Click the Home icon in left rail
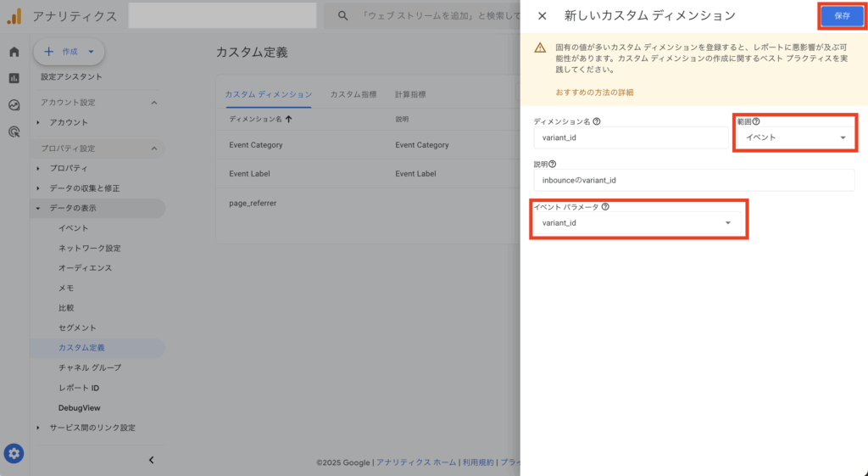Image resolution: width=868 pixels, height=476 pixels. pyautogui.click(x=14, y=52)
